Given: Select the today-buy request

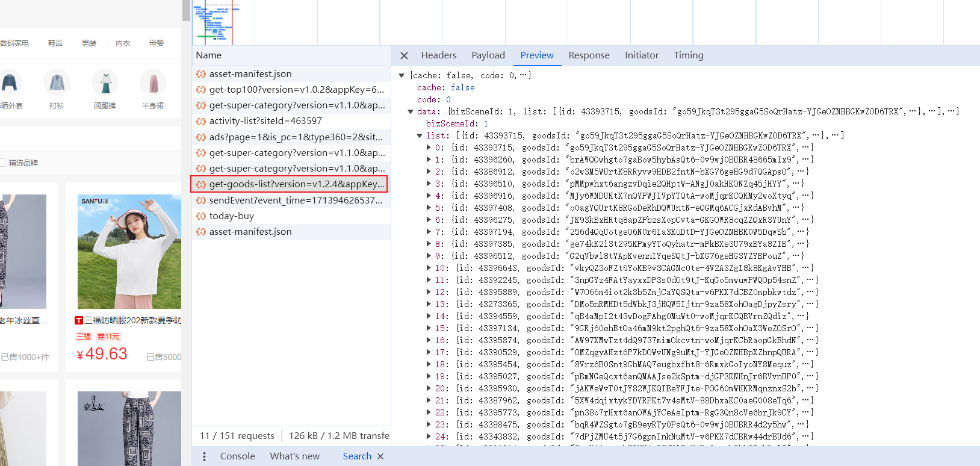Looking at the screenshot, I should [x=291, y=216].
